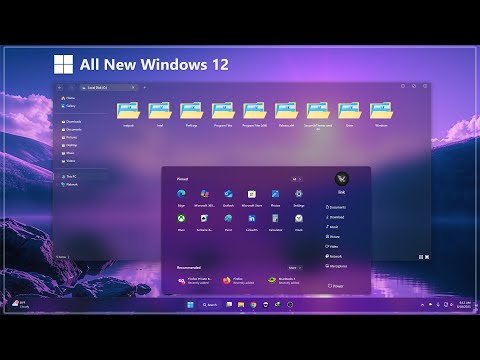Select the Local Disk (C:) tab
This screenshot has width=480, height=360.
click(x=108, y=88)
